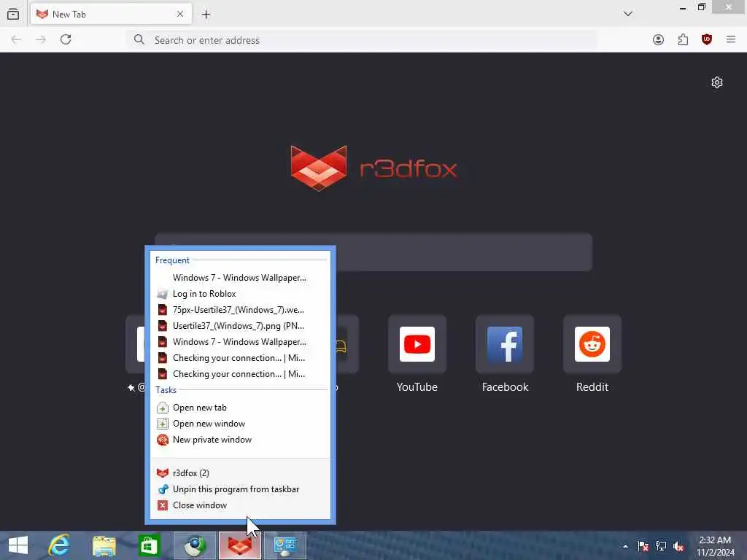This screenshot has height=560, width=747.
Task: Open first Checking your connection entry
Action: 240,358
